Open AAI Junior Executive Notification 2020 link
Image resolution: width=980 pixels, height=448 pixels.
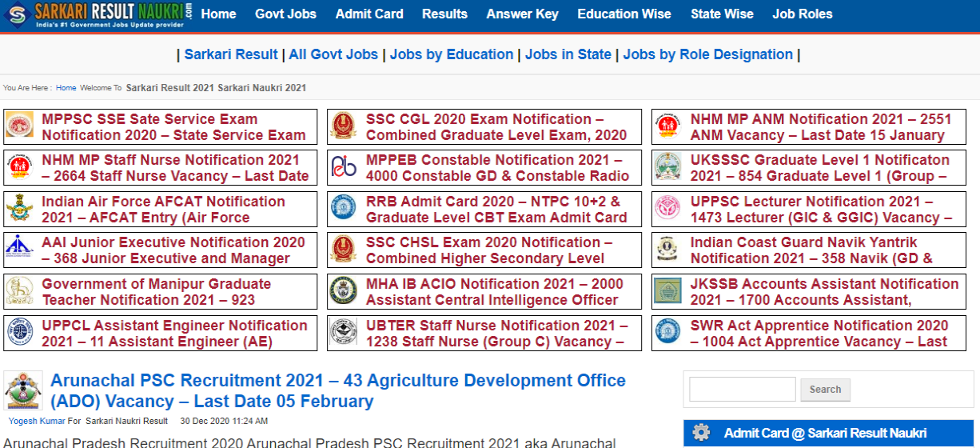173,250
